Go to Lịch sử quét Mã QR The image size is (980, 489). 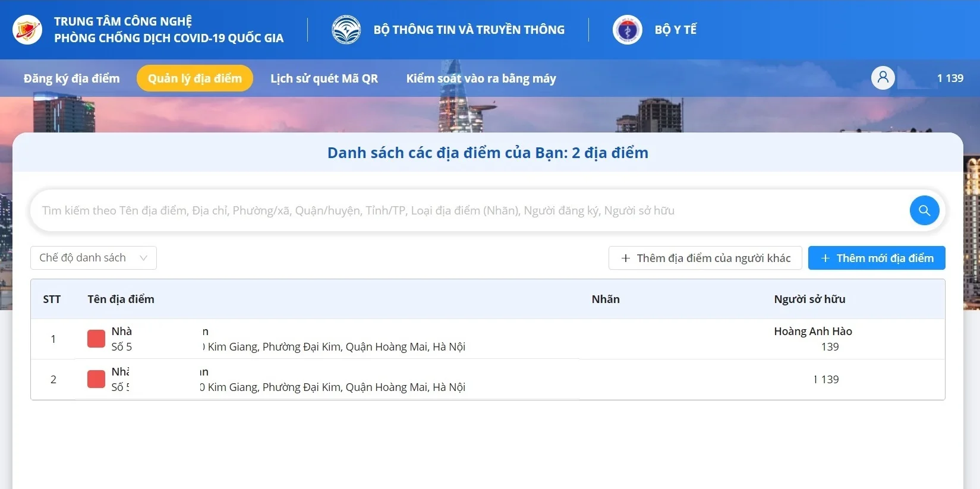(324, 78)
